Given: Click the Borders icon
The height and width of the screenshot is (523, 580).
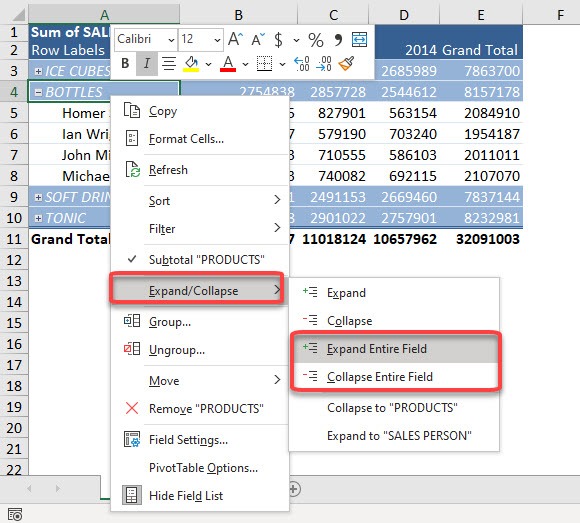Looking at the screenshot, I should click(x=264, y=64).
